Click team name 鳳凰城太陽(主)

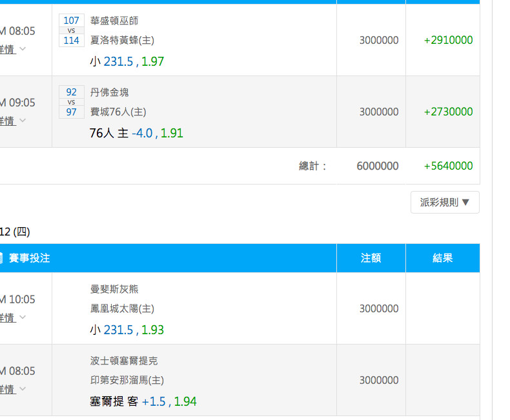122,308
